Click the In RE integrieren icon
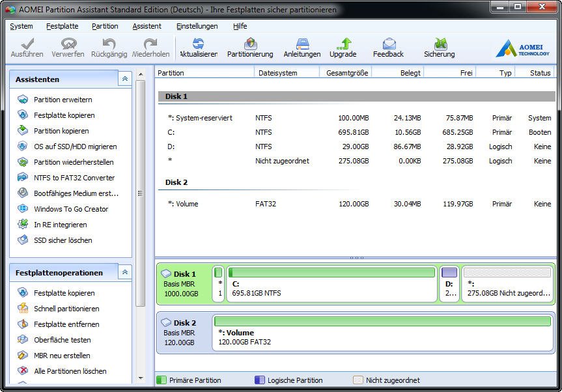 pos(23,224)
